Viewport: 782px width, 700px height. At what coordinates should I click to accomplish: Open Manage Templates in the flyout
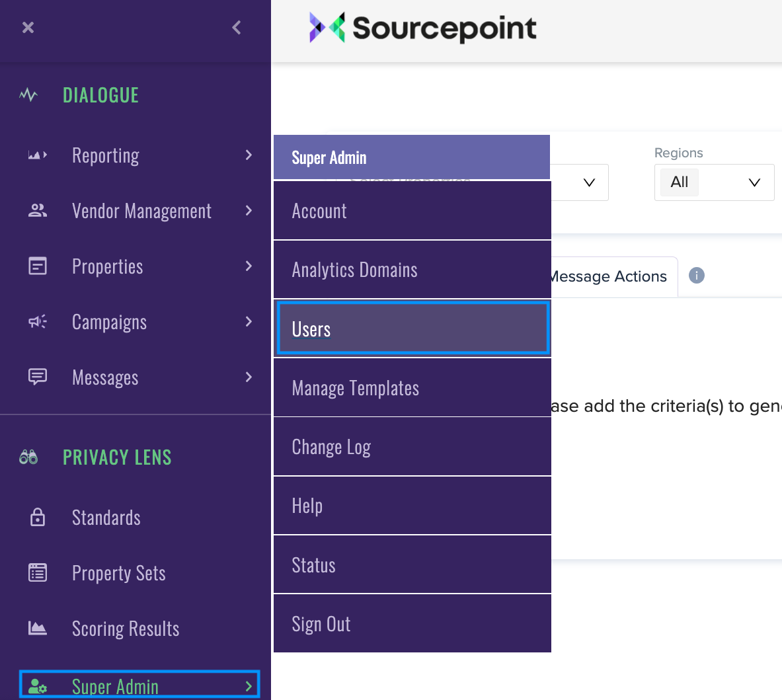(412, 388)
